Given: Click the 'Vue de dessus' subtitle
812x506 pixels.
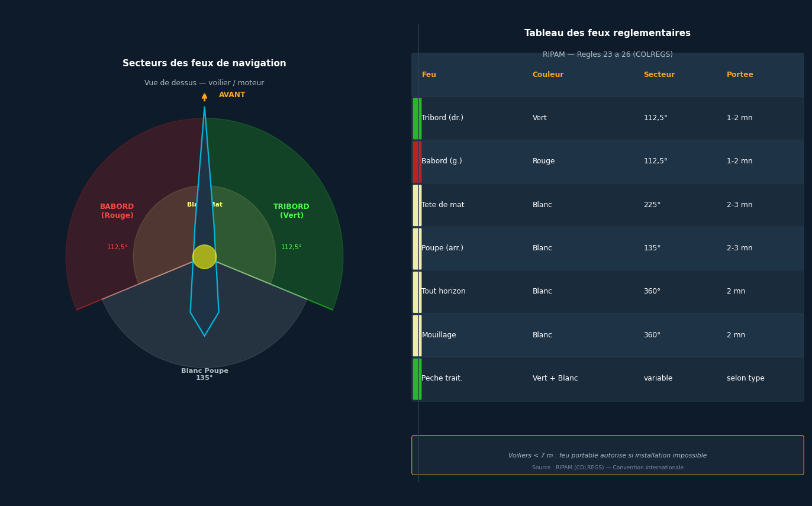Looking at the screenshot, I should (204, 83).
